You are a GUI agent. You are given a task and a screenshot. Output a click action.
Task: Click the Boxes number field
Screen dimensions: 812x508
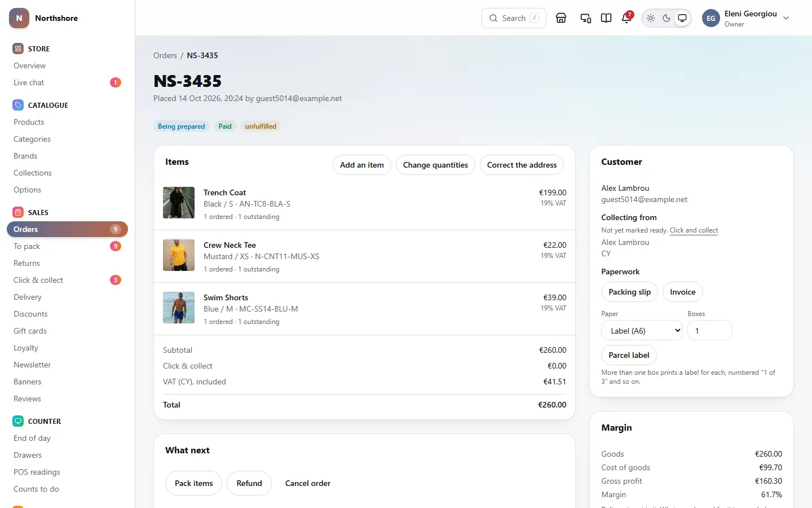pos(710,331)
